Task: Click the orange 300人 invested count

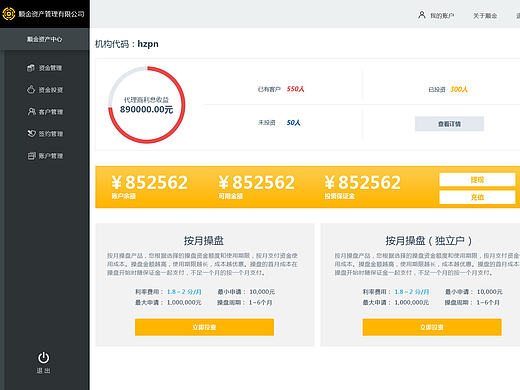Action: [x=459, y=89]
